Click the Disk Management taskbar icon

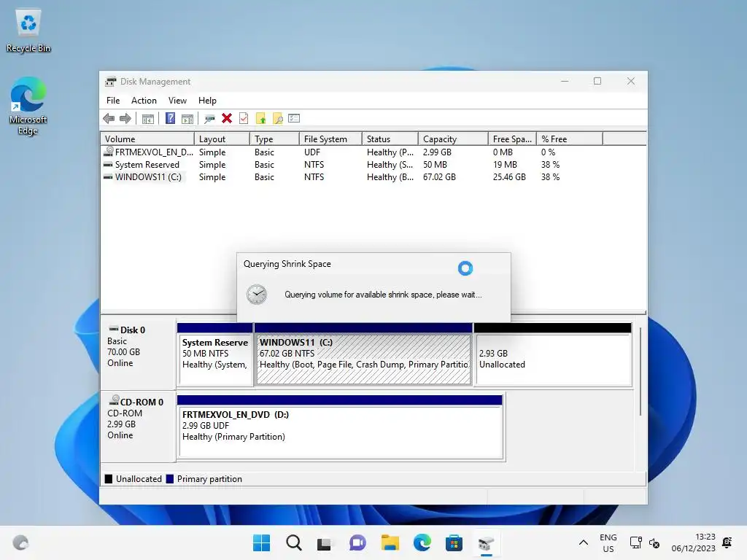[486, 542]
